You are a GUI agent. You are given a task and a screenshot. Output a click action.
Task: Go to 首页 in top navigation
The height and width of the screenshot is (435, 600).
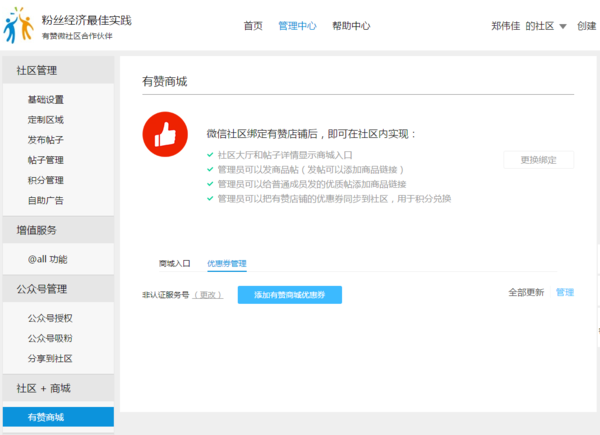click(253, 26)
